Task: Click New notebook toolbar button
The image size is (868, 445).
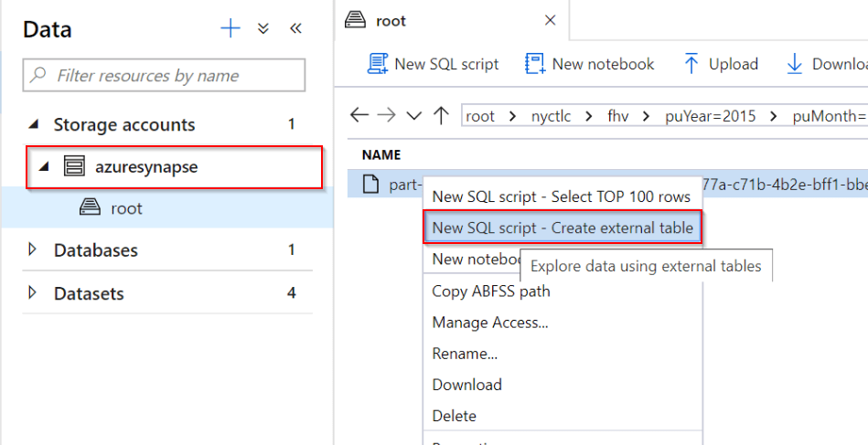Action: (590, 64)
